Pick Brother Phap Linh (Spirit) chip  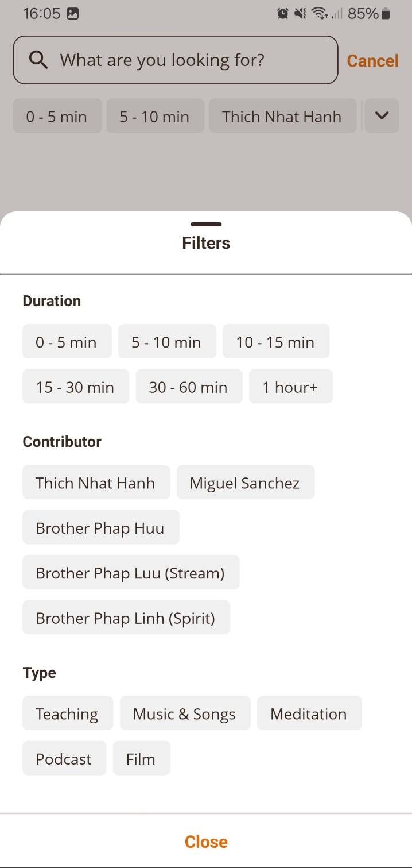pos(126,618)
